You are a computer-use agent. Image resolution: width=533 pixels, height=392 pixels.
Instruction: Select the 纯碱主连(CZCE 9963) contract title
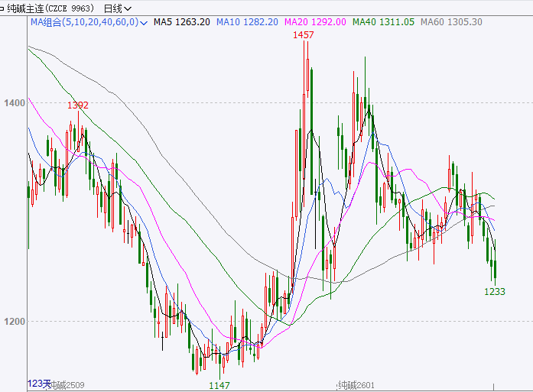pos(51,8)
